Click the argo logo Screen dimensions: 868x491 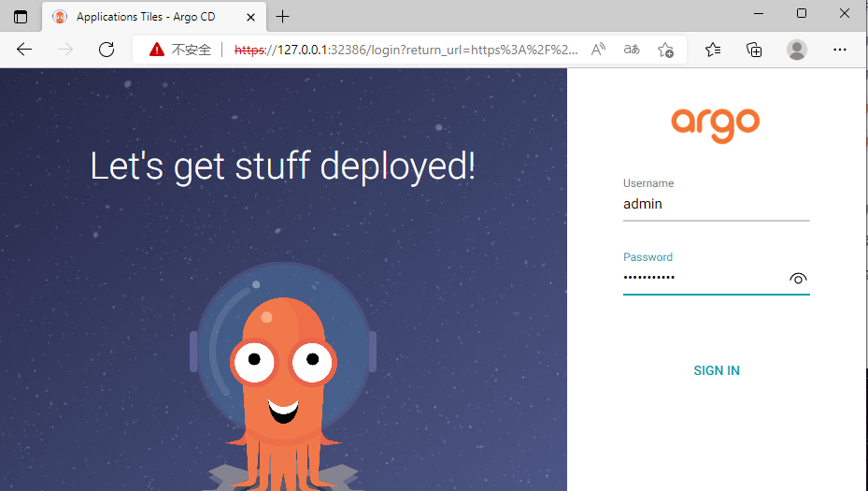coord(715,124)
